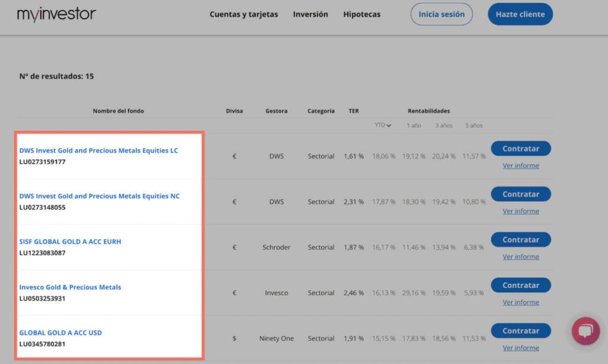Sort by YTD dropdown arrow
This screenshot has height=364, width=608.
[x=388, y=125]
